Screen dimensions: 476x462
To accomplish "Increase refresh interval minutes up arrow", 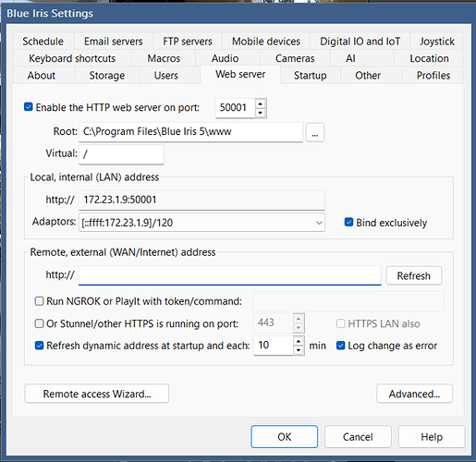I will (299, 341).
